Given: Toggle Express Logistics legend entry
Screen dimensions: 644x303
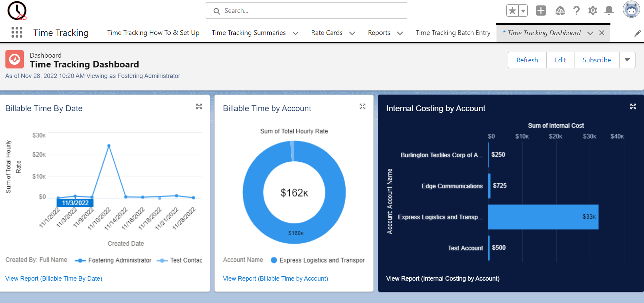Looking at the screenshot, I should 318,260.
